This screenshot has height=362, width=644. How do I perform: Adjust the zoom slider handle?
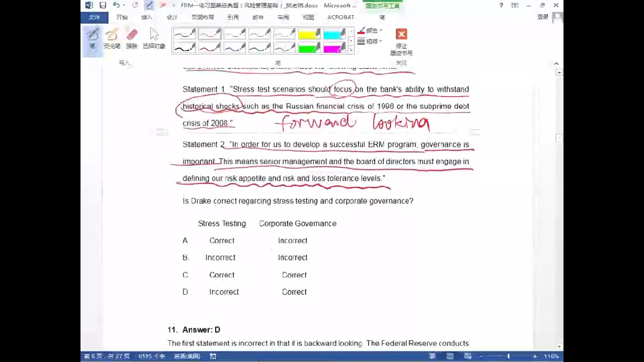508,356
